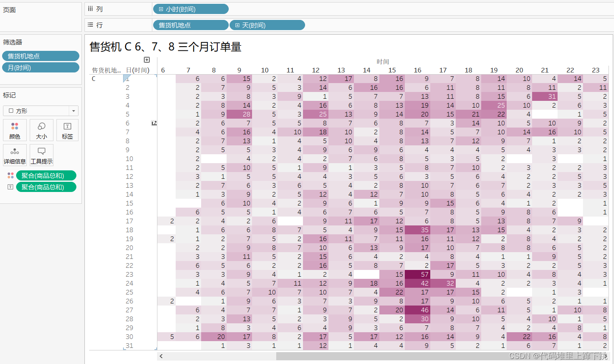The height and width of the screenshot is (364, 614).
Task: Click the horizontal scrollbar left arrow
Action: (161, 356)
